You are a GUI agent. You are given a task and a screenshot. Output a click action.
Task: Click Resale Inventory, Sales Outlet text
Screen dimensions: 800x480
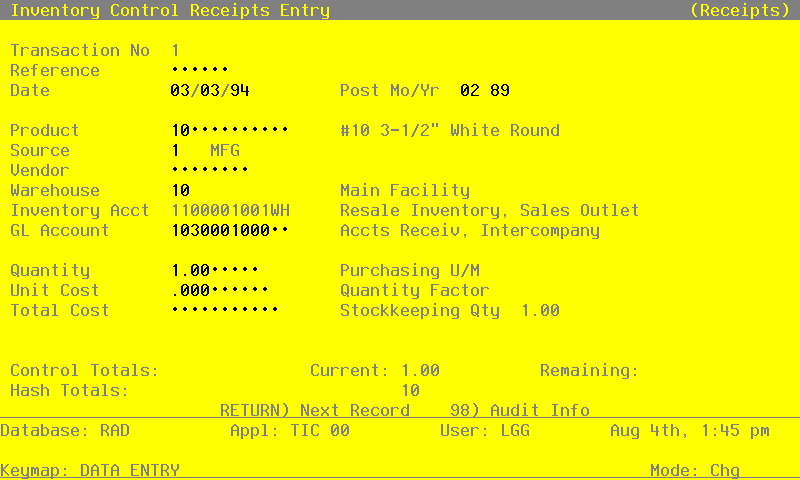(x=489, y=210)
